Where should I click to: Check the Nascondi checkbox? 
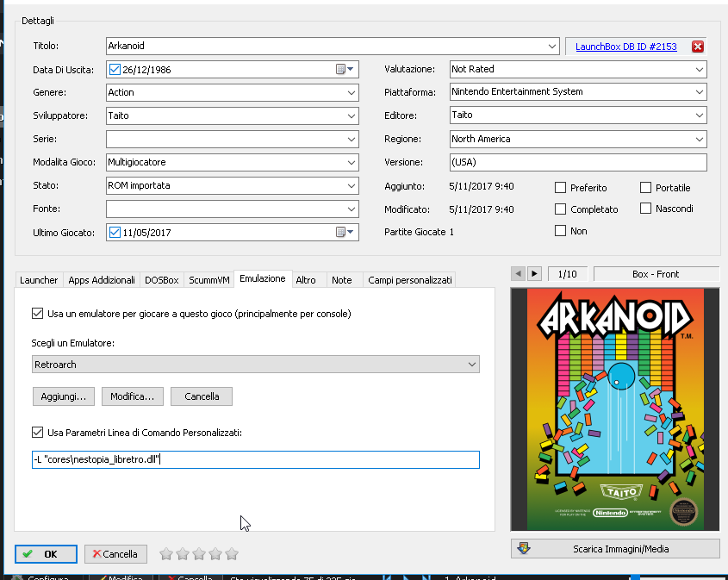(645, 209)
